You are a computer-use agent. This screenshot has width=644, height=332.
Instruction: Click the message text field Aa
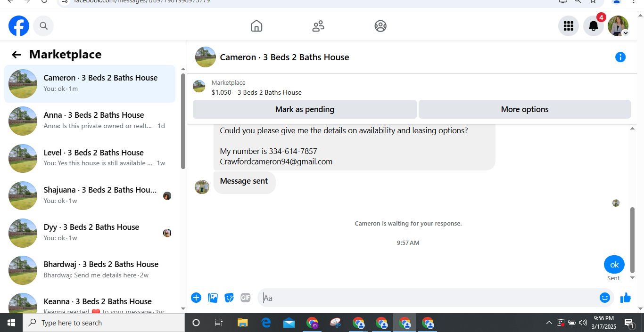coord(428,298)
